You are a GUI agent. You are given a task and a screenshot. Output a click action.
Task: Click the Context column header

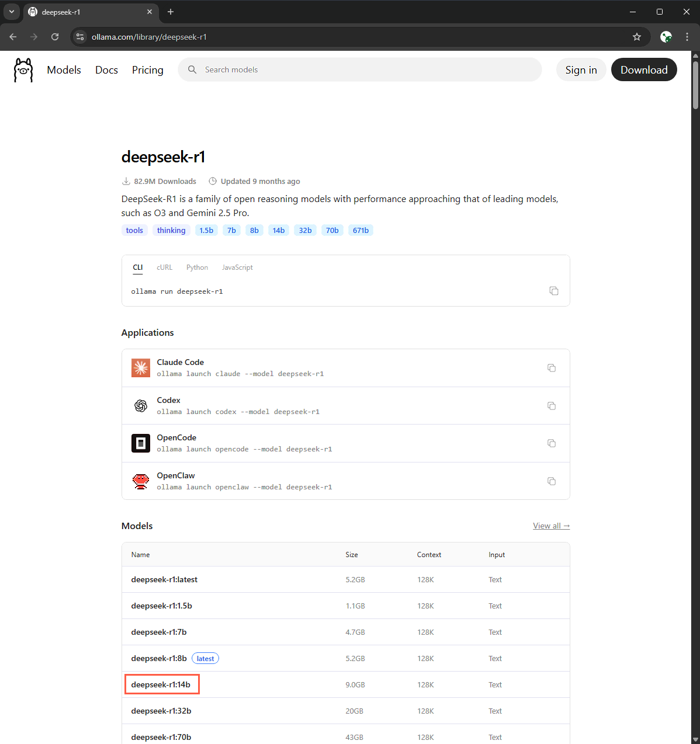[429, 555]
